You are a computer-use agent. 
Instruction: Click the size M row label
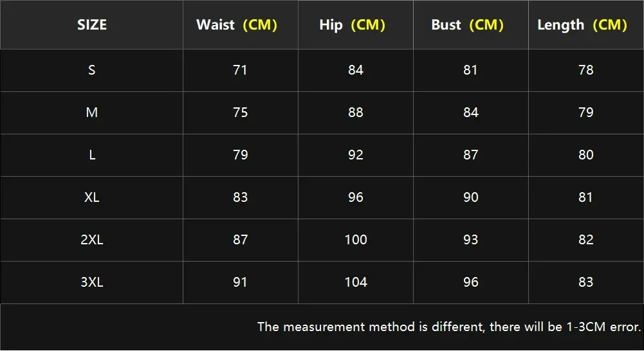pyautogui.click(x=91, y=113)
